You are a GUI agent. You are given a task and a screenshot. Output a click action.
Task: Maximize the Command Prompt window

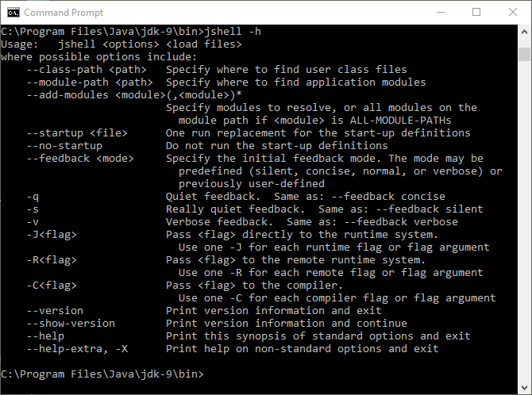point(476,13)
